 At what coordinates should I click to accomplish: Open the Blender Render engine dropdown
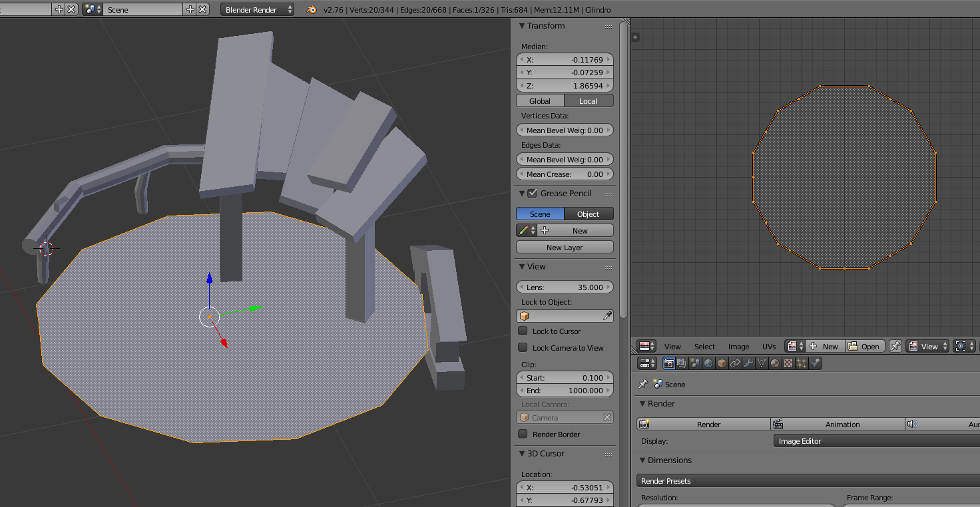258,10
